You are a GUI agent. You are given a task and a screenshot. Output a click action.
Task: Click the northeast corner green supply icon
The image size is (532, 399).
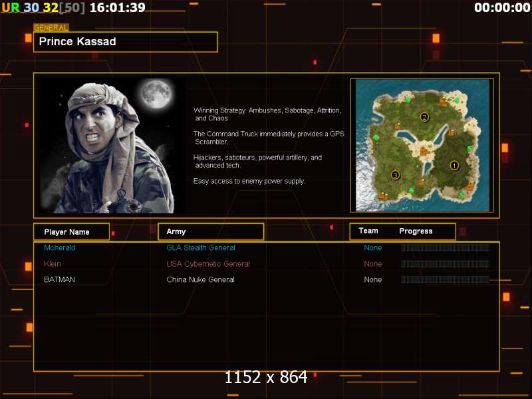[x=458, y=100]
